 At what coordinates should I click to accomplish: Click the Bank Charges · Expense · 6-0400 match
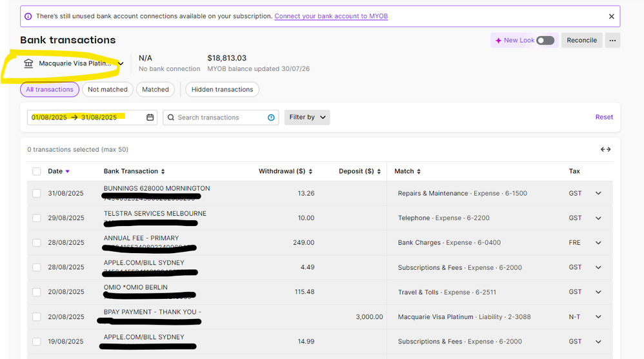(x=449, y=242)
